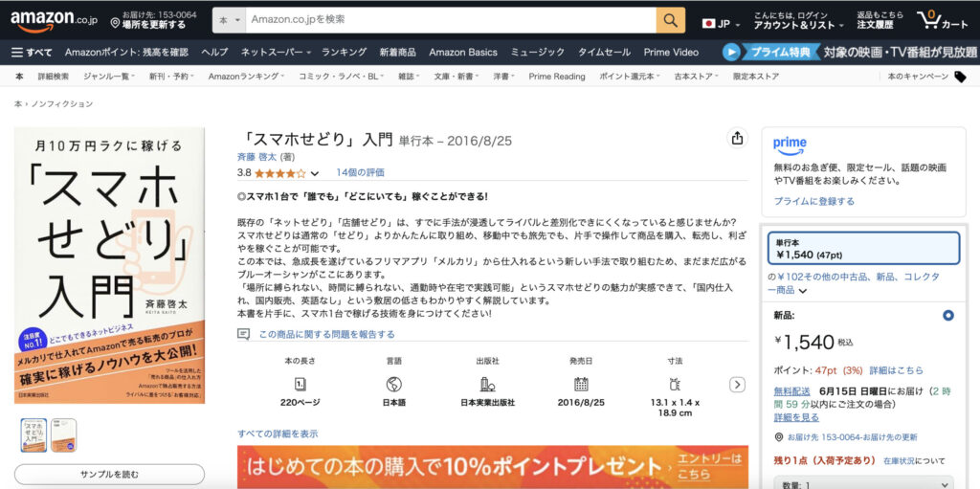Viewport: 980px width, 489px height.
Task: Select the 新品 radio button
Action: pos(948,315)
